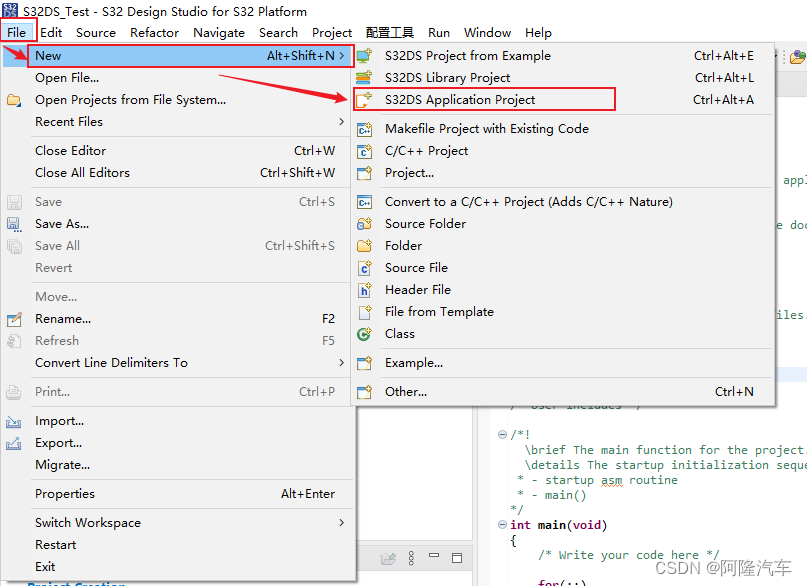Click the Project... wizard icon
The image size is (807, 586).
coord(364,173)
